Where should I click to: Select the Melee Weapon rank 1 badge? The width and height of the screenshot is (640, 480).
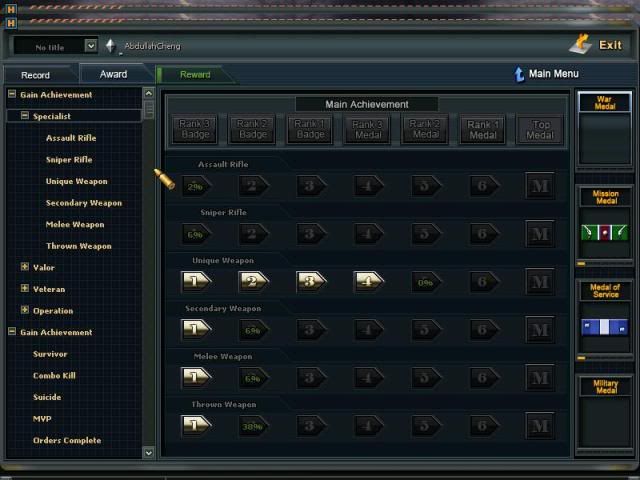(x=195, y=377)
